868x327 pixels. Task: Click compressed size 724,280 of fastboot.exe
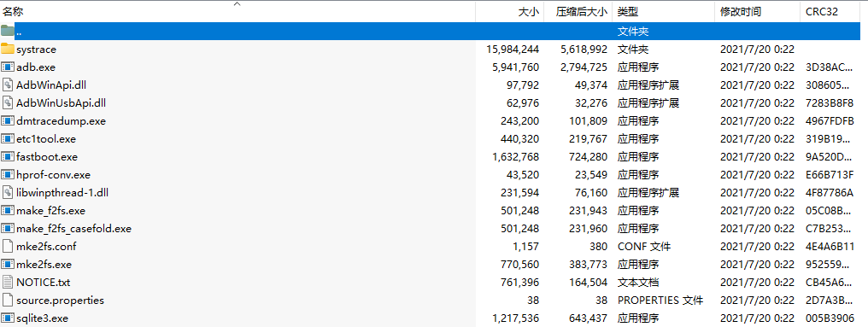click(589, 156)
